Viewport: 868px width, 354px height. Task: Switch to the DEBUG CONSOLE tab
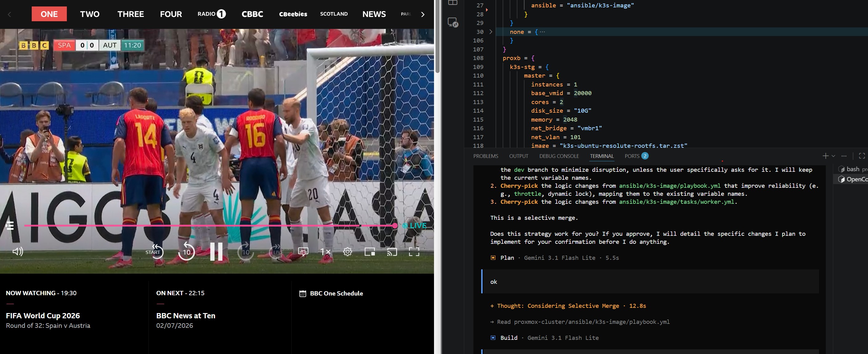(x=559, y=156)
